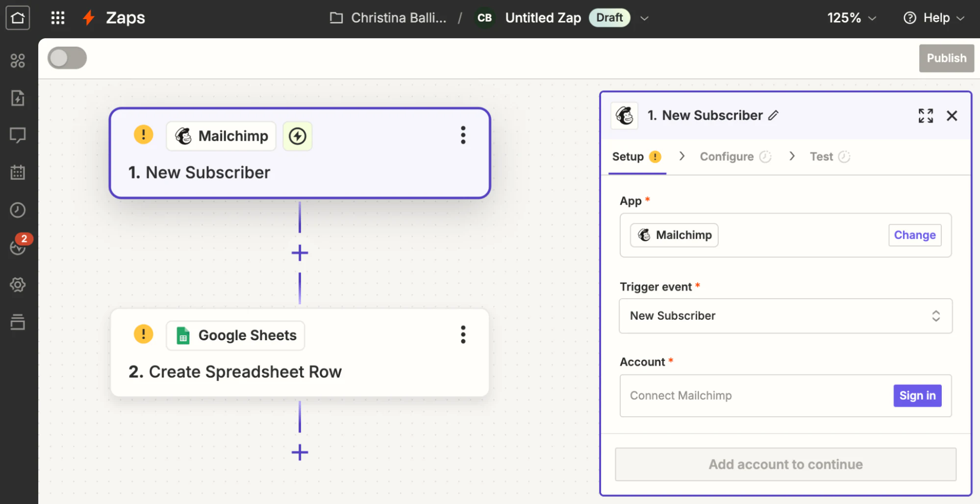This screenshot has width=980, height=504.
Task: Open three-dot menu on Mailchimp step
Action: pyautogui.click(x=463, y=135)
